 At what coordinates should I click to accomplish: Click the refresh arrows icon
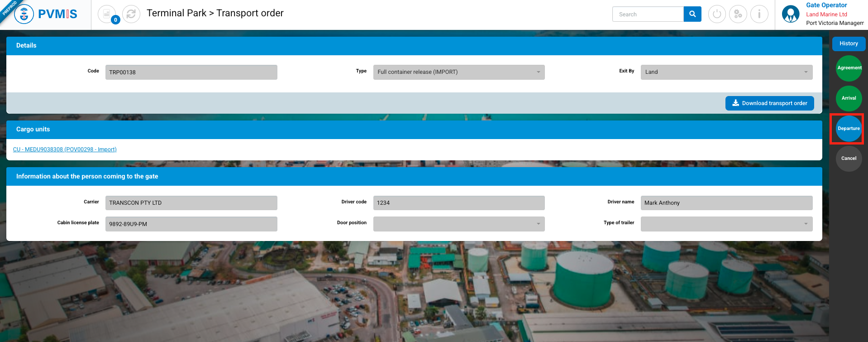click(x=131, y=14)
